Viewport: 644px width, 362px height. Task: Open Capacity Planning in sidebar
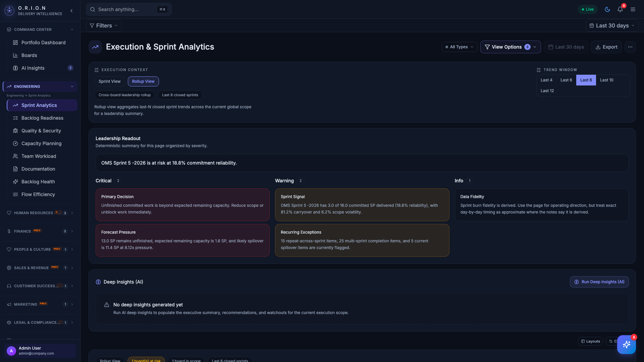[41, 143]
